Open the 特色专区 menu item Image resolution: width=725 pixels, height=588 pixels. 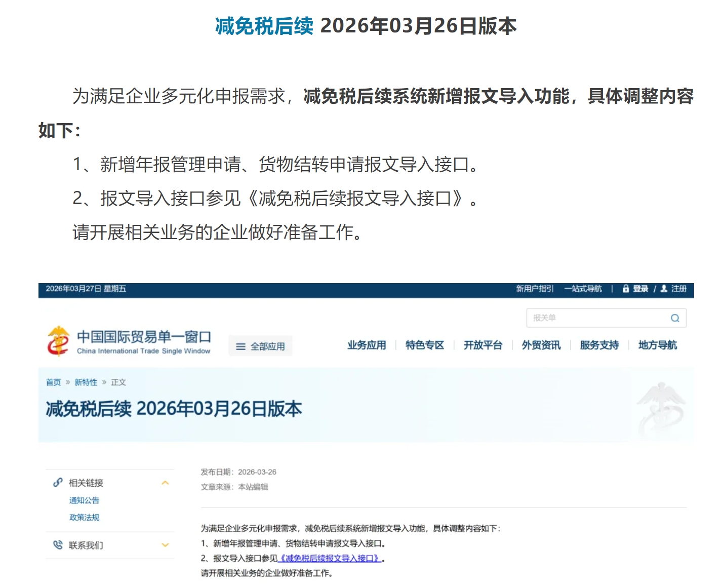(424, 345)
